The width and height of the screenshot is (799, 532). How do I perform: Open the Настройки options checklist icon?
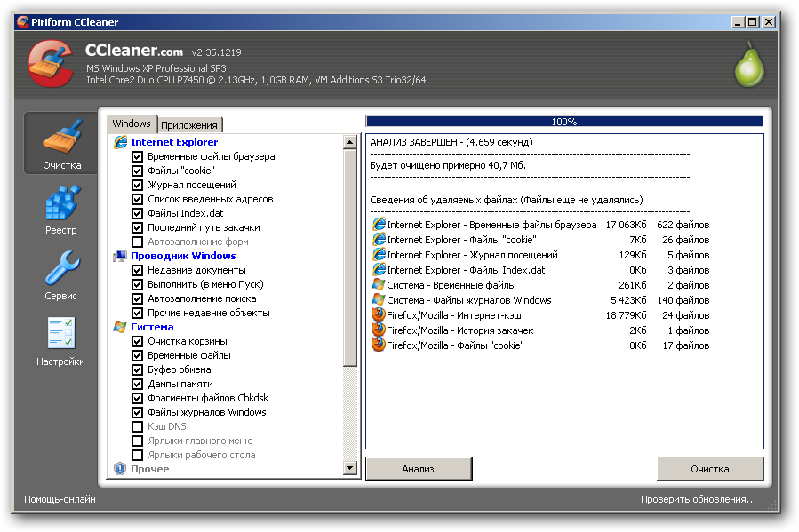click(x=61, y=333)
